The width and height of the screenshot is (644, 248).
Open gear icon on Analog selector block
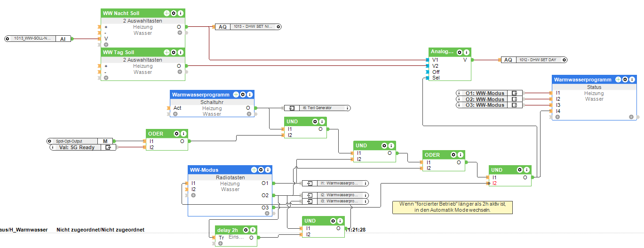(x=460, y=52)
